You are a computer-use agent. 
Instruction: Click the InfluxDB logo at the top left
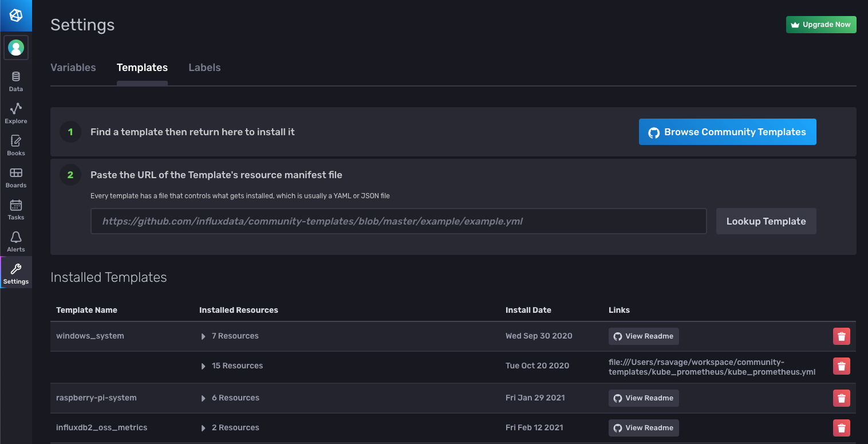(x=15, y=15)
